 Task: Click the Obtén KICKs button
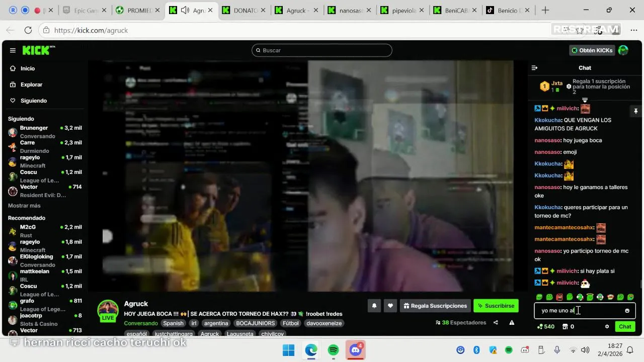point(592,50)
